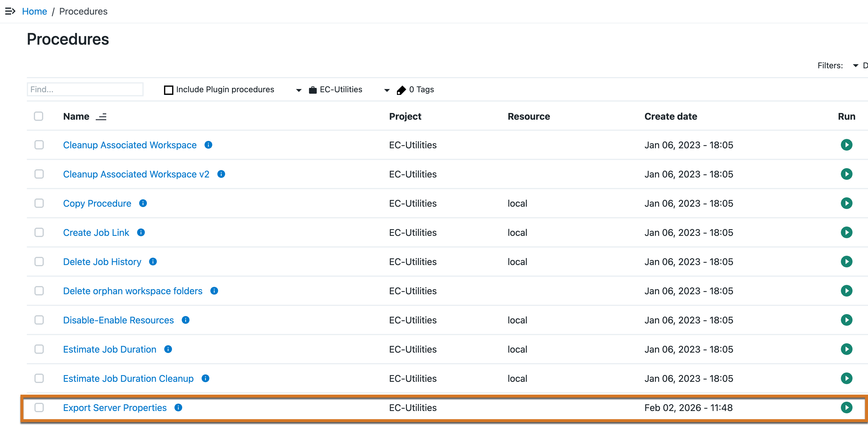Click the Procedures breadcrumb item
The image size is (868, 425).
83,11
